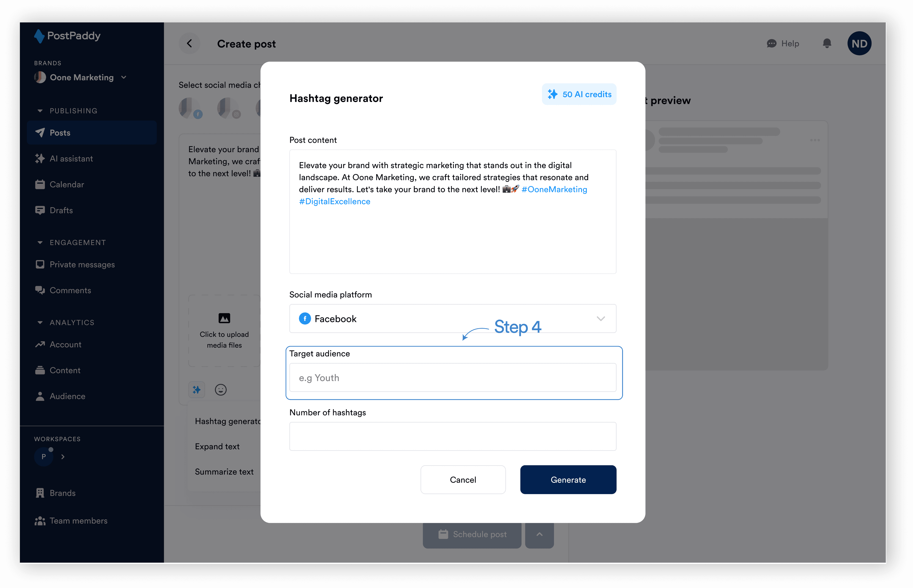Open the emoji picker smiley icon
The height and width of the screenshot is (588, 913).
pos(221,389)
